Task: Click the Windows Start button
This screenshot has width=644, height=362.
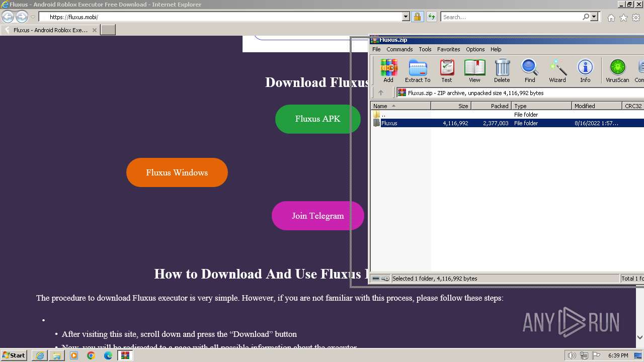Action: tap(14, 355)
